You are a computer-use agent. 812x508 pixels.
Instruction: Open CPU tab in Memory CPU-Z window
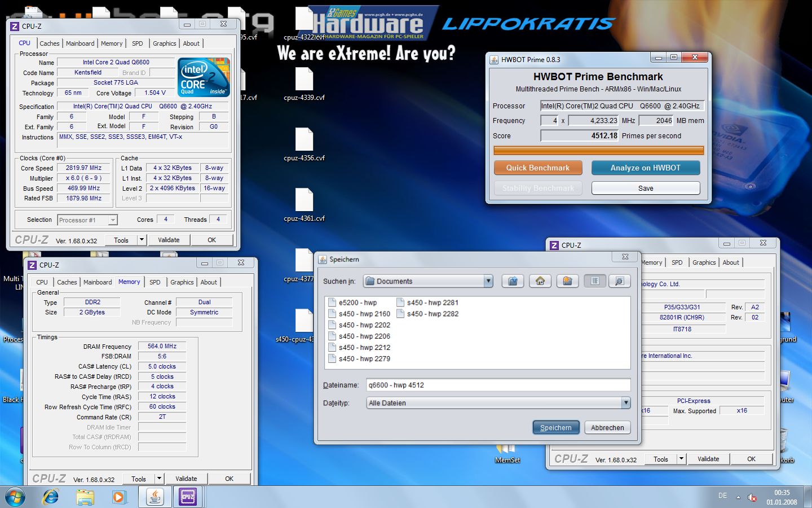click(x=42, y=282)
